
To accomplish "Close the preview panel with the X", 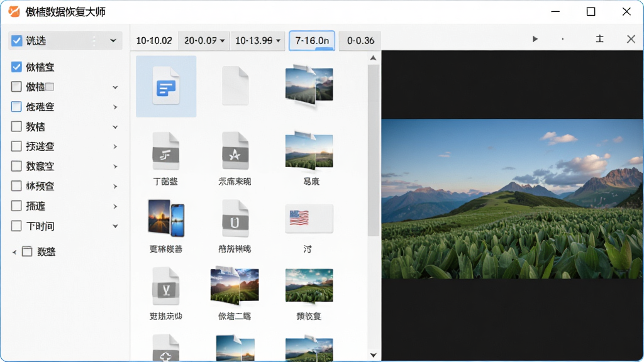I will (631, 39).
